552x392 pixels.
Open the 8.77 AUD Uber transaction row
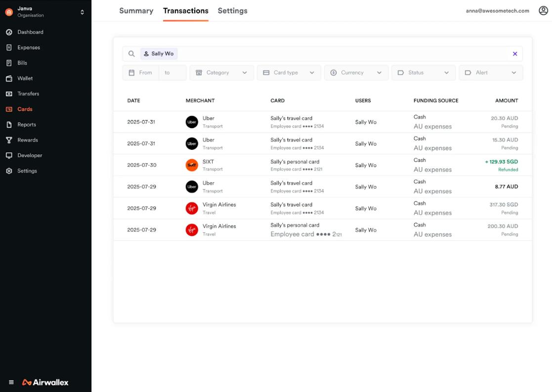point(322,187)
